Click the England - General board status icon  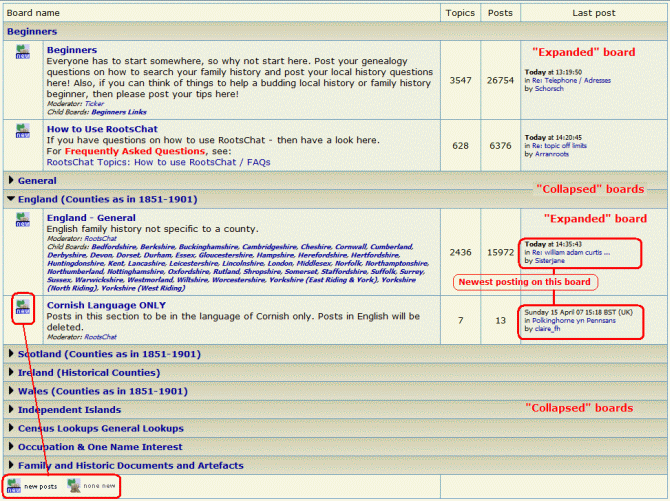[23, 220]
